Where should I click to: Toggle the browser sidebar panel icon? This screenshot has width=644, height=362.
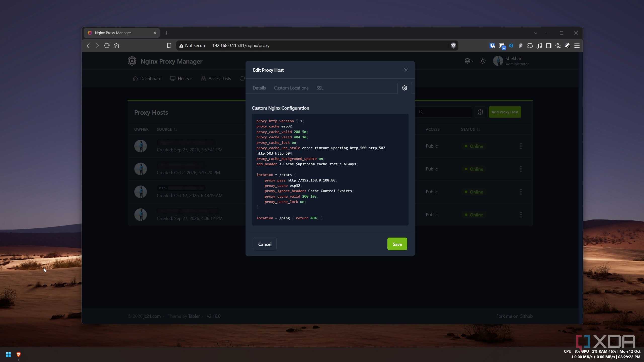549,46
